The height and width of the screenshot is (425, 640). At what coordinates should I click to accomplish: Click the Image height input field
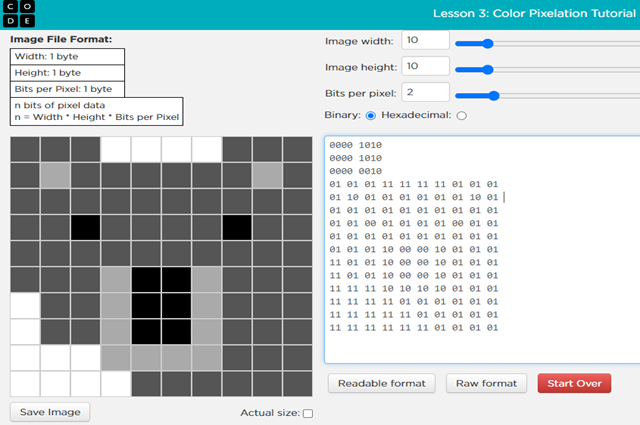pos(424,67)
